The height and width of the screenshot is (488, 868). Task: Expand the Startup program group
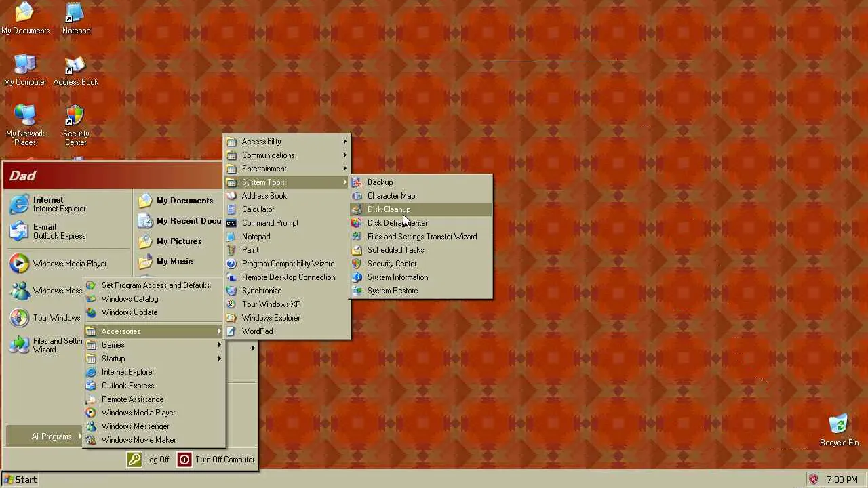pos(154,359)
